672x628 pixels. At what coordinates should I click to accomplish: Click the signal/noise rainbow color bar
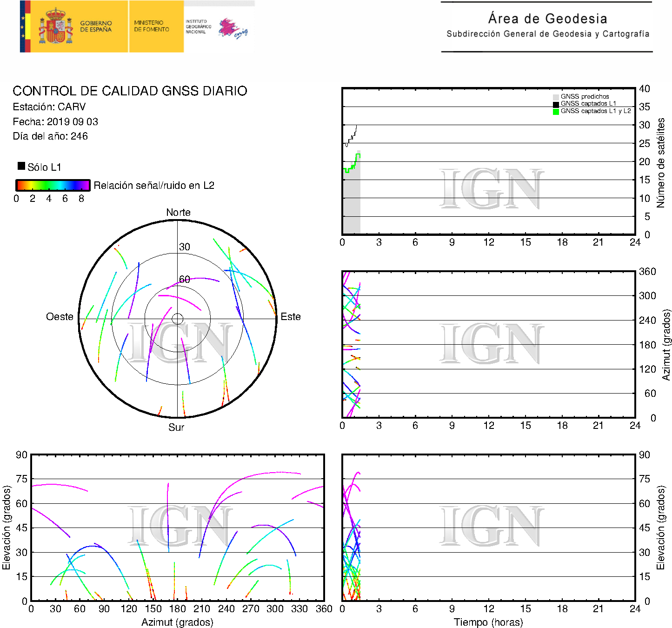[53, 185]
